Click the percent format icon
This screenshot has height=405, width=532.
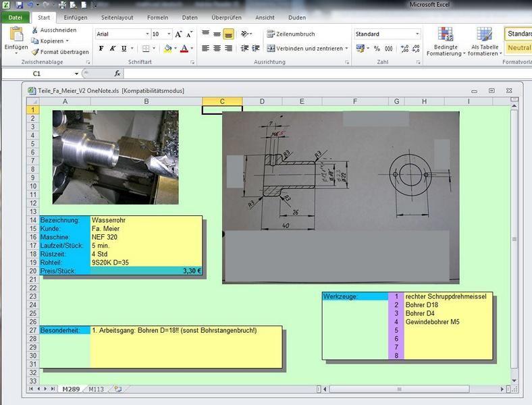pos(377,49)
